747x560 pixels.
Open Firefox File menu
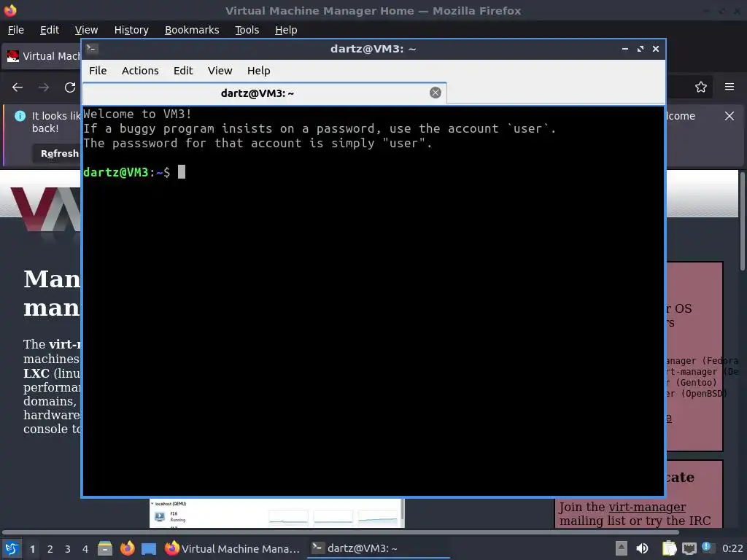pos(16,30)
